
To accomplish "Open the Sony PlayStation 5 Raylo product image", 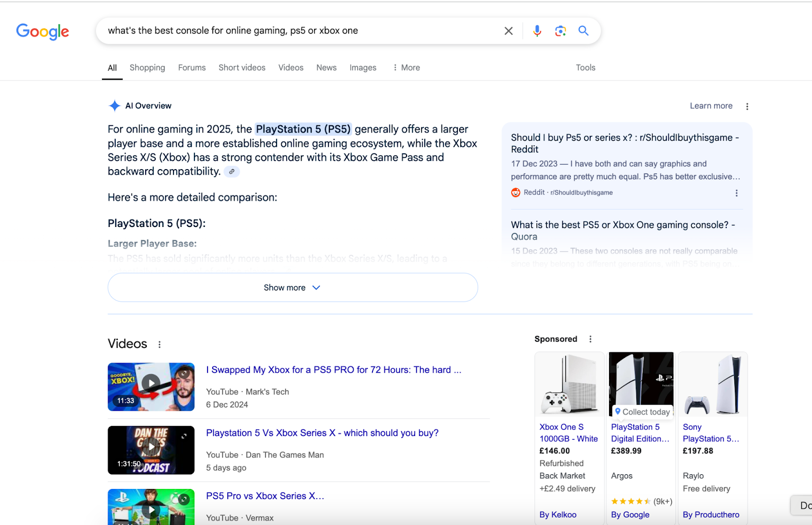I will click(713, 384).
